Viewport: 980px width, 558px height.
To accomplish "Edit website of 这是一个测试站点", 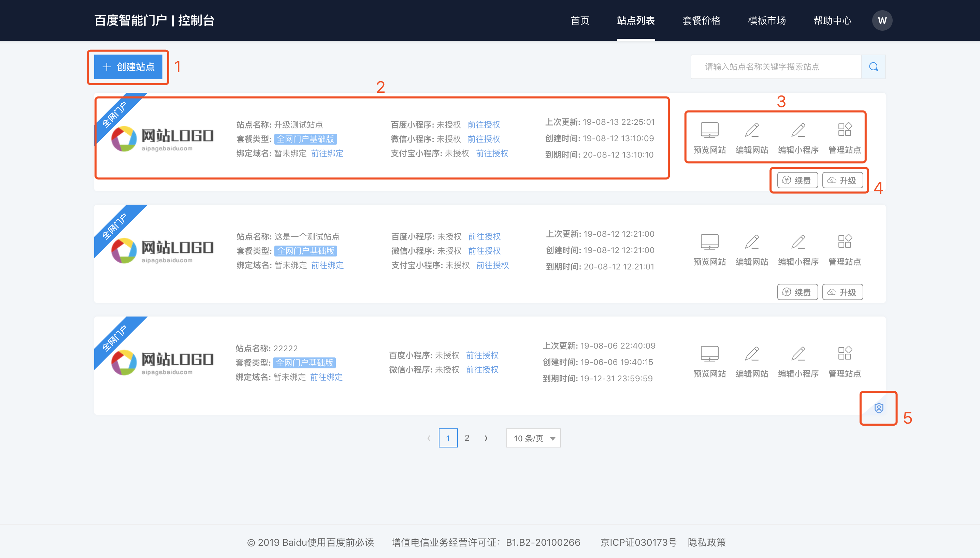I will [x=751, y=250].
